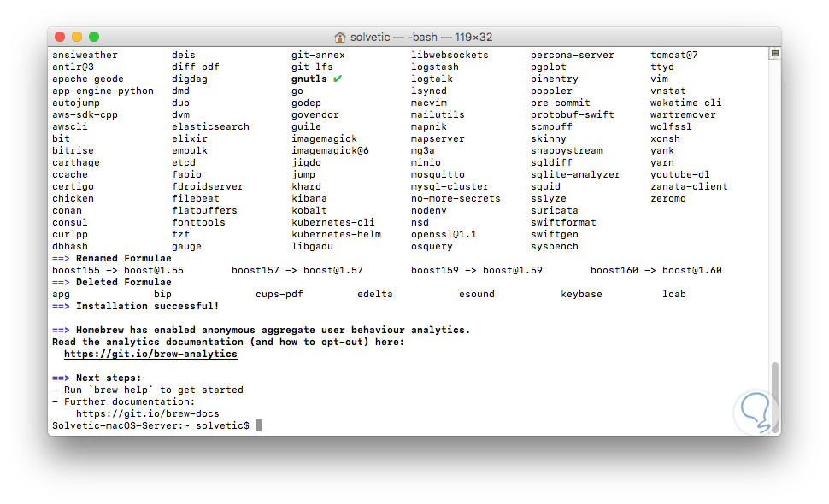The height and width of the screenshot is (504, 829).
Task: Click the 'zanata-client' formula name
Action: pos(690,186)
